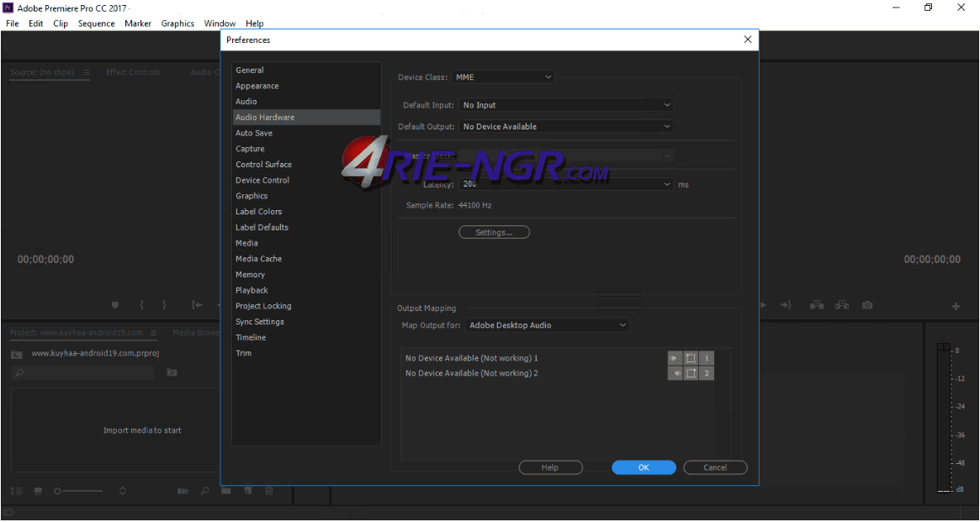The height and width of the screenshot is (522, 980).
Task: Select Timeline in the preferences list
Action: point(306,337)
